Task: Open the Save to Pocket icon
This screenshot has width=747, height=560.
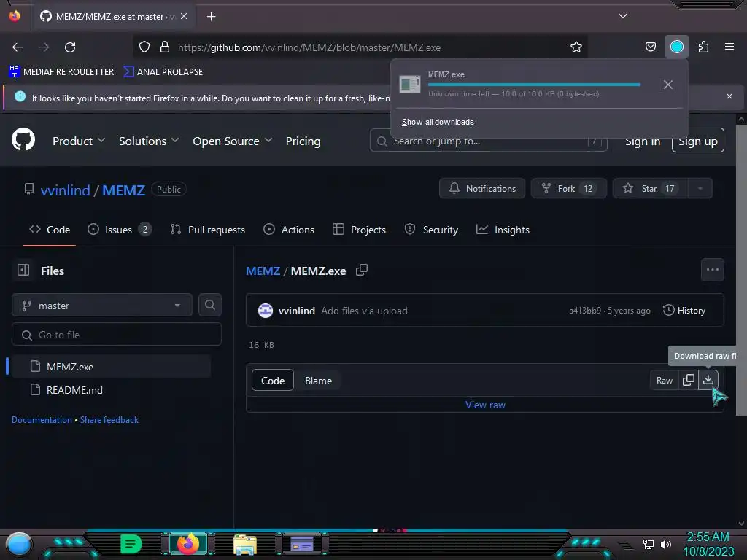Action: pyautogui.click(x=650, y=47)
